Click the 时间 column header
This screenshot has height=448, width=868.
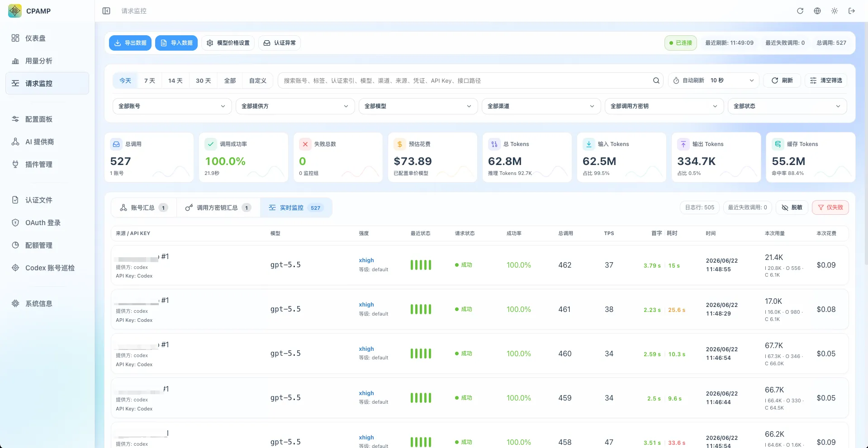pyautogui.click(x=711, y=233)
